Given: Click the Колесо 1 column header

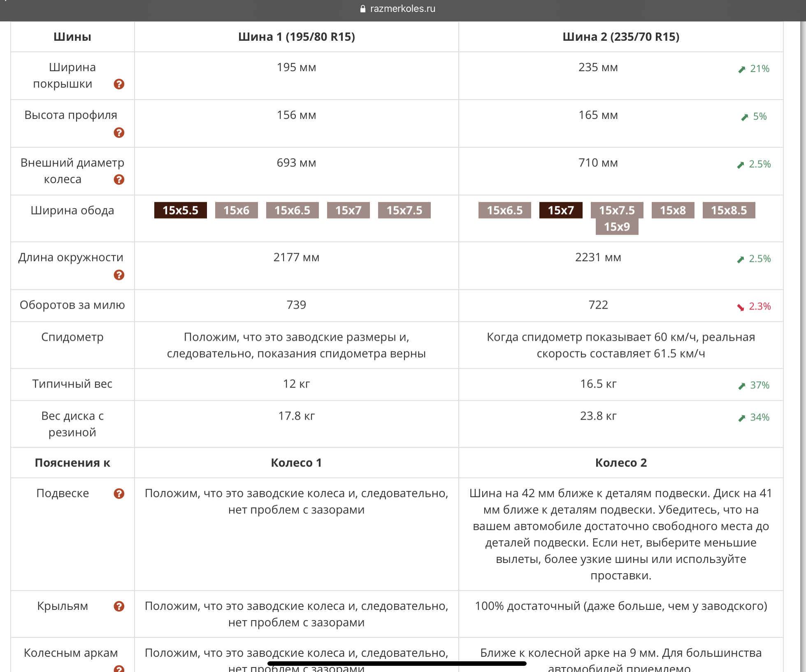Looking at the screenshot, I should [296, 463].
